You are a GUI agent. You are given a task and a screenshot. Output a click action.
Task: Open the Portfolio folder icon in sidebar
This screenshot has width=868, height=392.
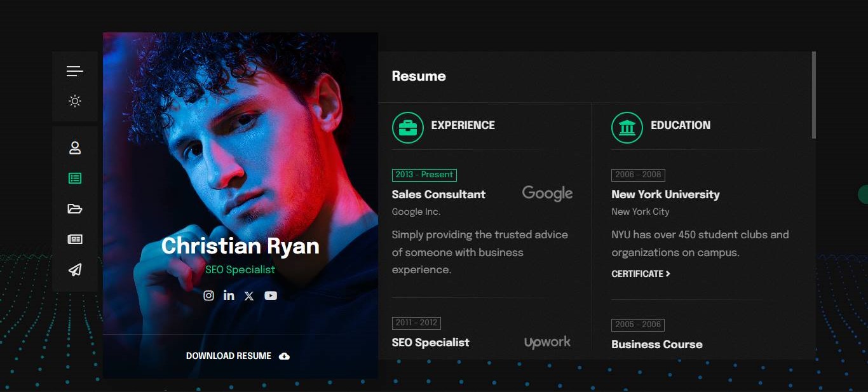[x=75, y=209]
